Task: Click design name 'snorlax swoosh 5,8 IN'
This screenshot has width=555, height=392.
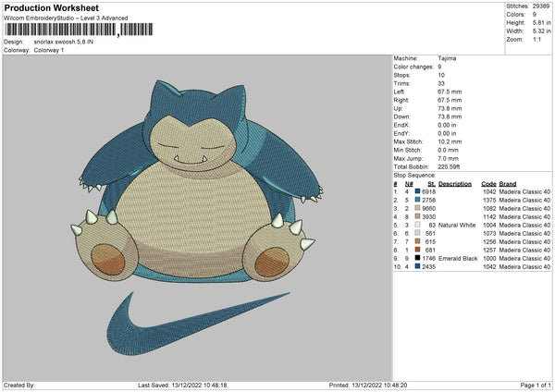Action: click(x=64, y=42)
